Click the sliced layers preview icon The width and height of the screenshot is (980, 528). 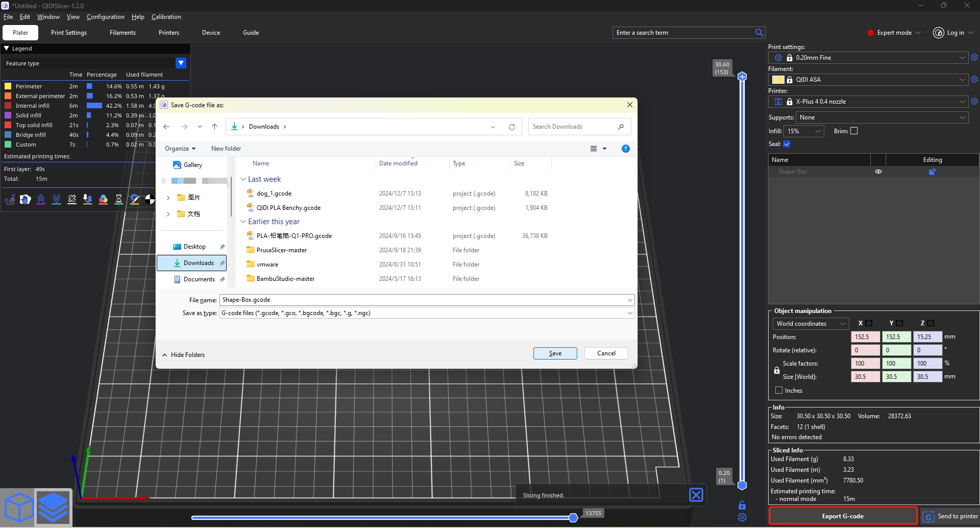click(x=53, y=508)
